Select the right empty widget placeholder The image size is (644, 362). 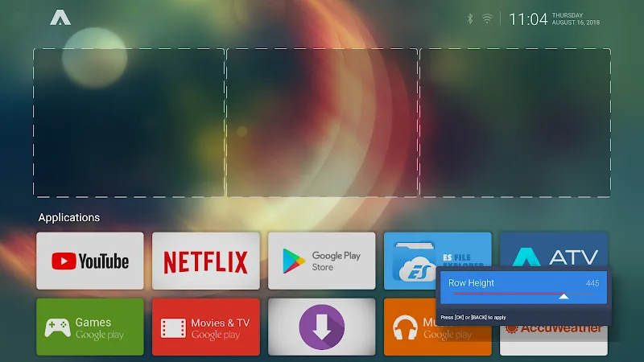514,122
